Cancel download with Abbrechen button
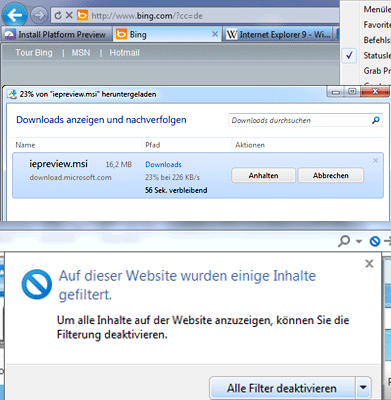The image size is (391, 400). pyautogui.click(x=331, y=176)
